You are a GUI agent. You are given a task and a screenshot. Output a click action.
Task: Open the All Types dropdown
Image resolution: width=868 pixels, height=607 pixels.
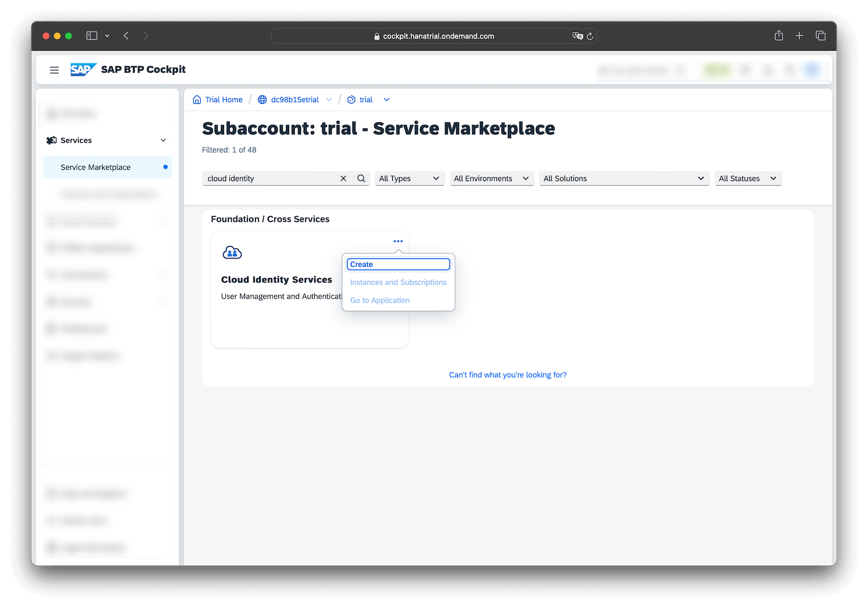(409, 178)
